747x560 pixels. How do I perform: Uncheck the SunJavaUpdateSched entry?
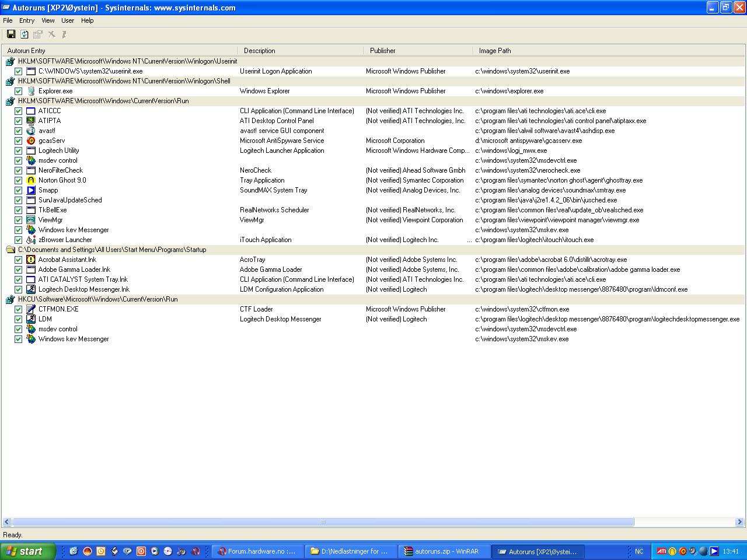click(x=18, y=200)
